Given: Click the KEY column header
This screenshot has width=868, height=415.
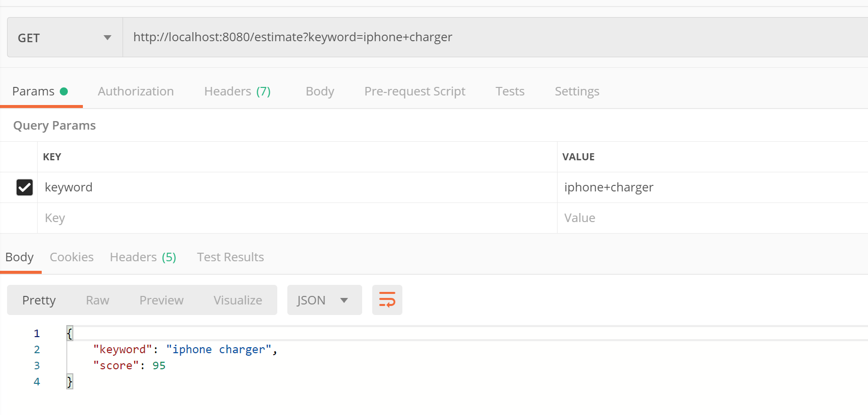Looking at the screenshot, I should pos(52,157).
